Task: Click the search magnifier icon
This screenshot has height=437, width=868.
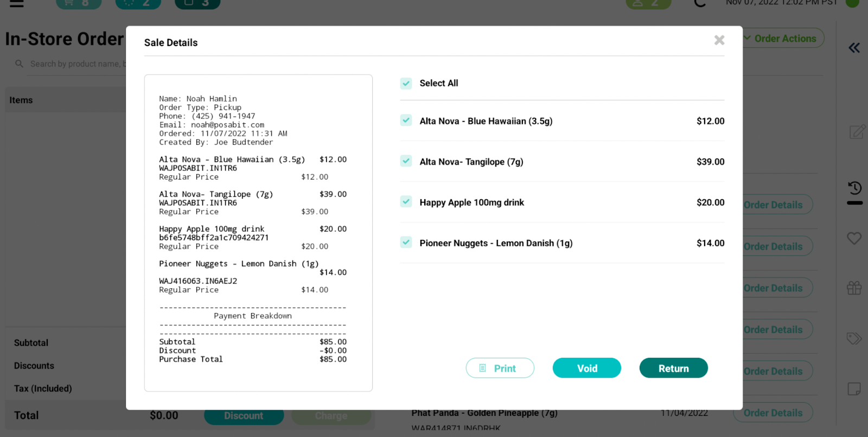Action: (19, 64)
